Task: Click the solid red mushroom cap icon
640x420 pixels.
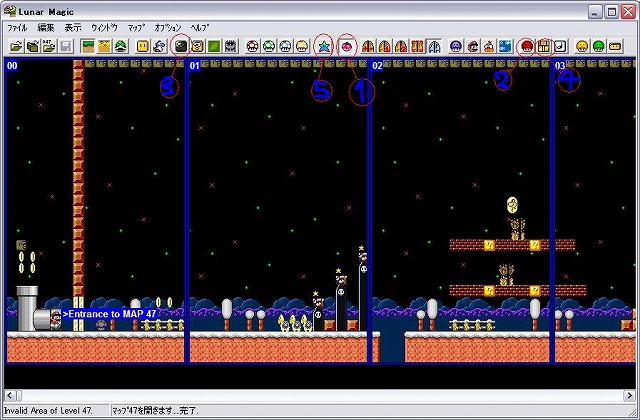Action: [x=527, y=47]
